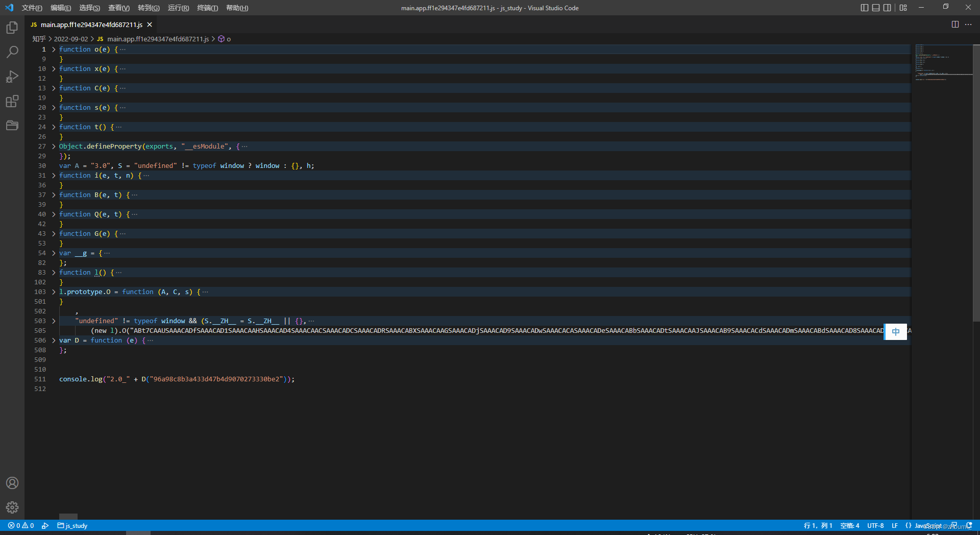Open the 转到(G) menu
Image resolution: width=980 pixels, height=535 pixels.
149,8
